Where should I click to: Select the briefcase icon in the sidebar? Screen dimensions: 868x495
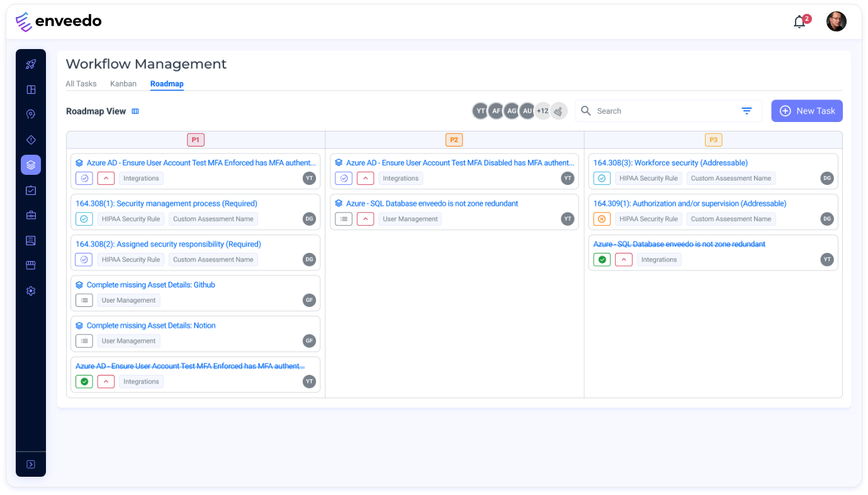tap(30, 215)
